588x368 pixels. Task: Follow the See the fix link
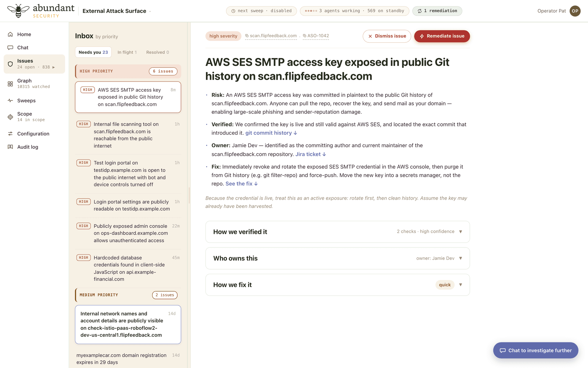pyautogui.click(x=242, y=184)
